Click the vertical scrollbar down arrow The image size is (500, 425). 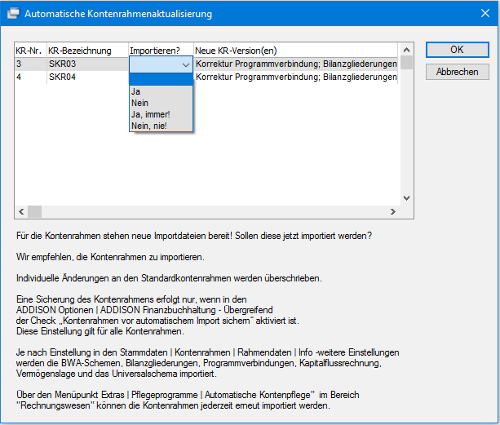coord(406,198)
